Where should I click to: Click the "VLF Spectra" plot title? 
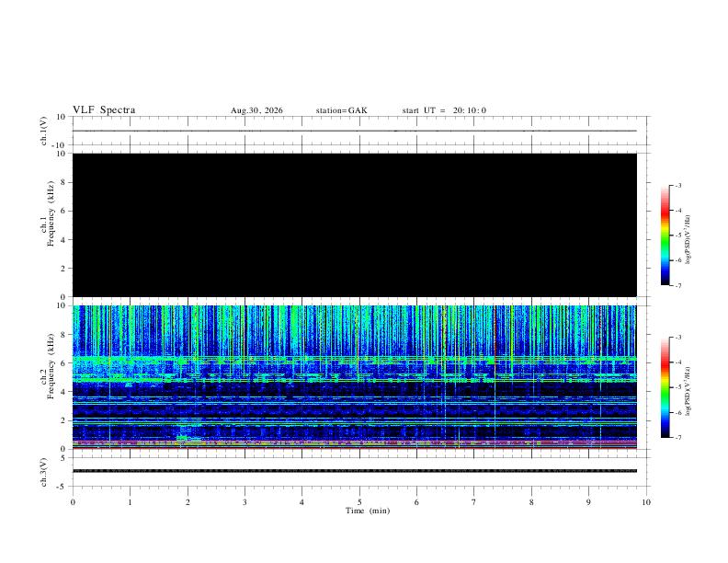104,110
